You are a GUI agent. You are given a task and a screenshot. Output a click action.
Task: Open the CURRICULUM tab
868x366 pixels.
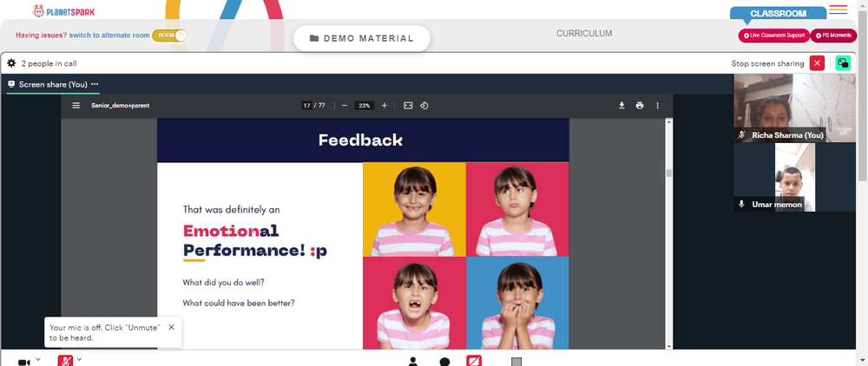[584, 34]
